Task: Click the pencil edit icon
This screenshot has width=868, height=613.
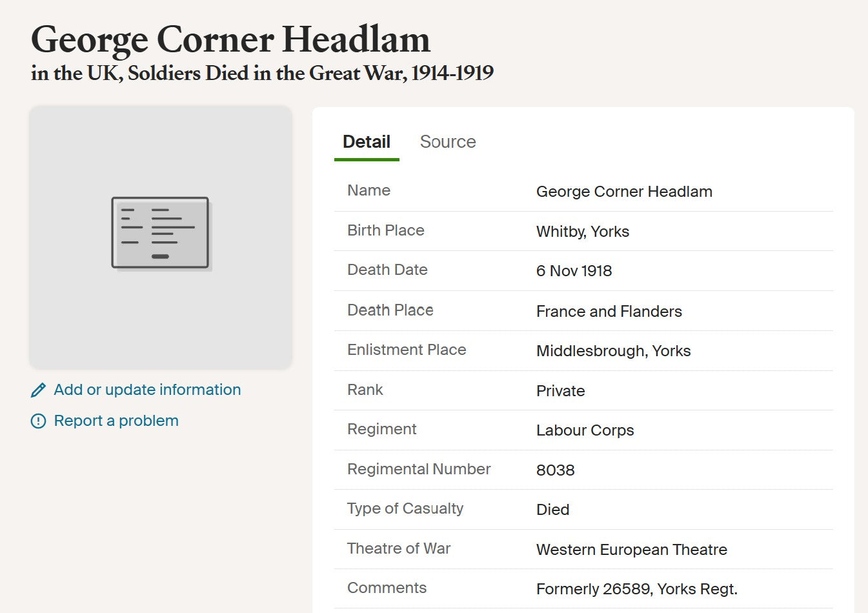Action: click(38, 390)
